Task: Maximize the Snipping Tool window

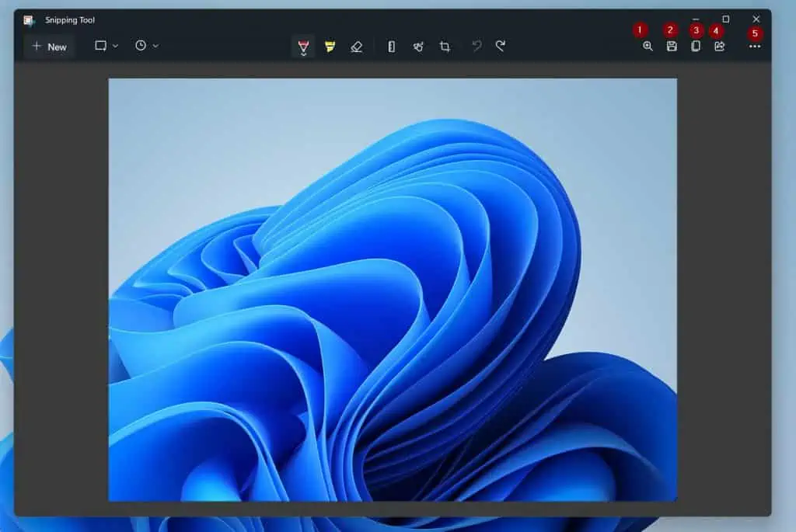Action: coord(725,19)
